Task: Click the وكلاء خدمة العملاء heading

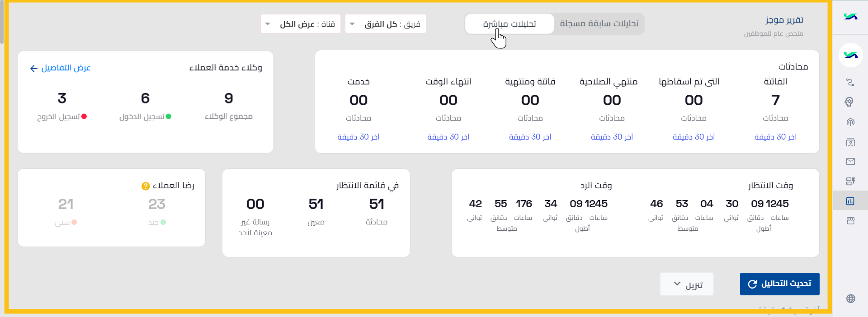Action: point(226,68)
